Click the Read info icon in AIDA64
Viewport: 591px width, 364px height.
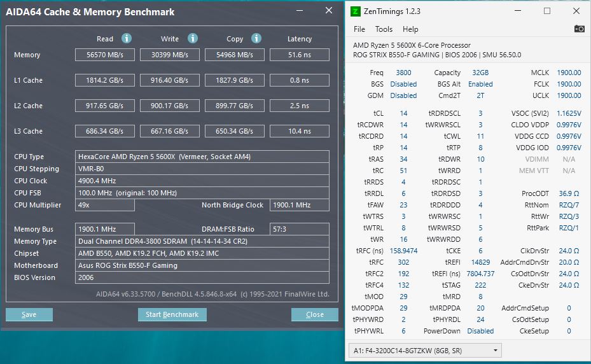126,38
